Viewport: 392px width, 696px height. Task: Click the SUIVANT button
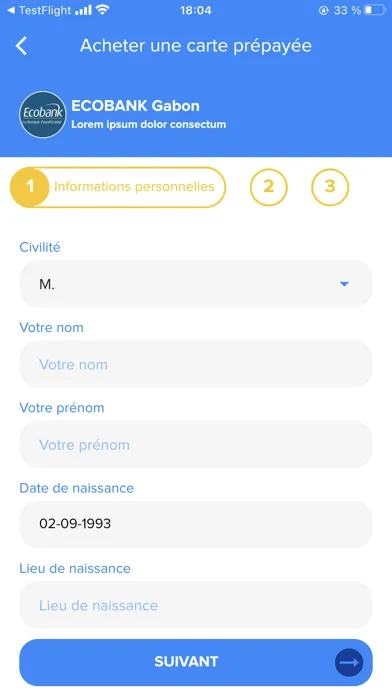coord(196,662)
